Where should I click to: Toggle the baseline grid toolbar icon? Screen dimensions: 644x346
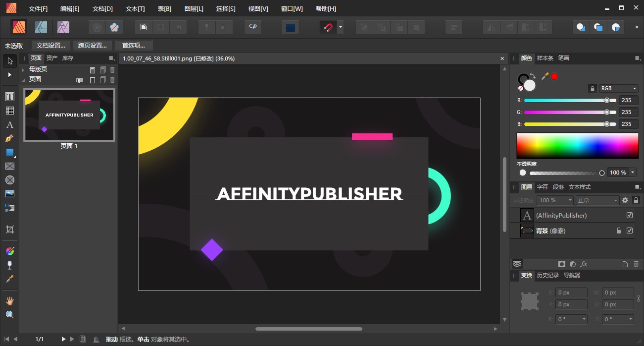(x=291, y=27)
